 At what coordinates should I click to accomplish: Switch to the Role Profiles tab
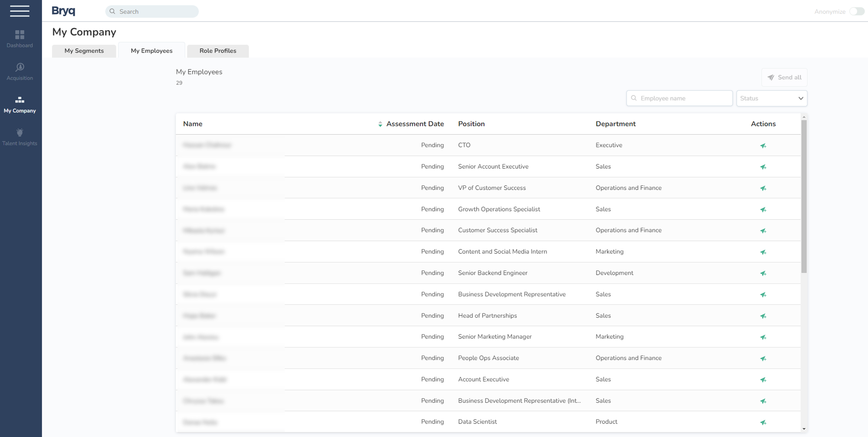[x=217, y=51]
